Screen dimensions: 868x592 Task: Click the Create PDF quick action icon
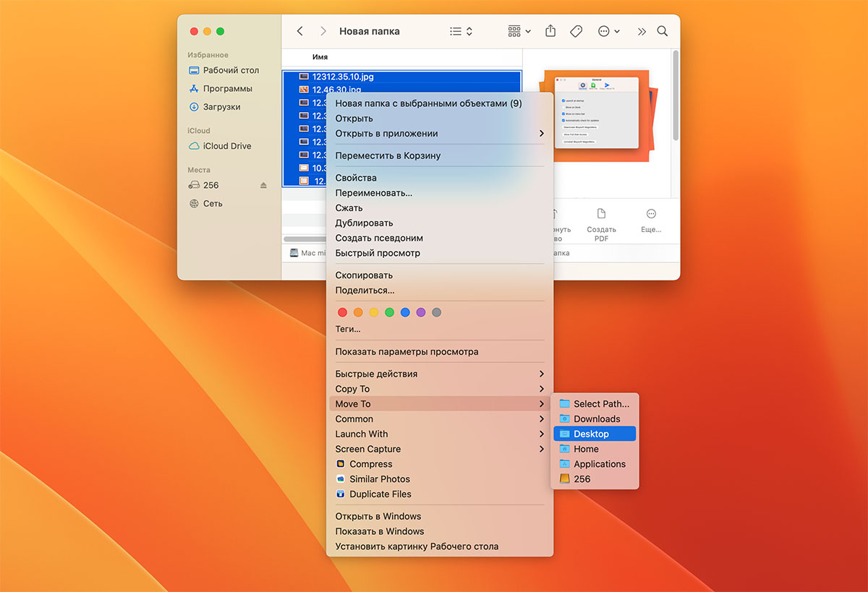click(601, 215)
